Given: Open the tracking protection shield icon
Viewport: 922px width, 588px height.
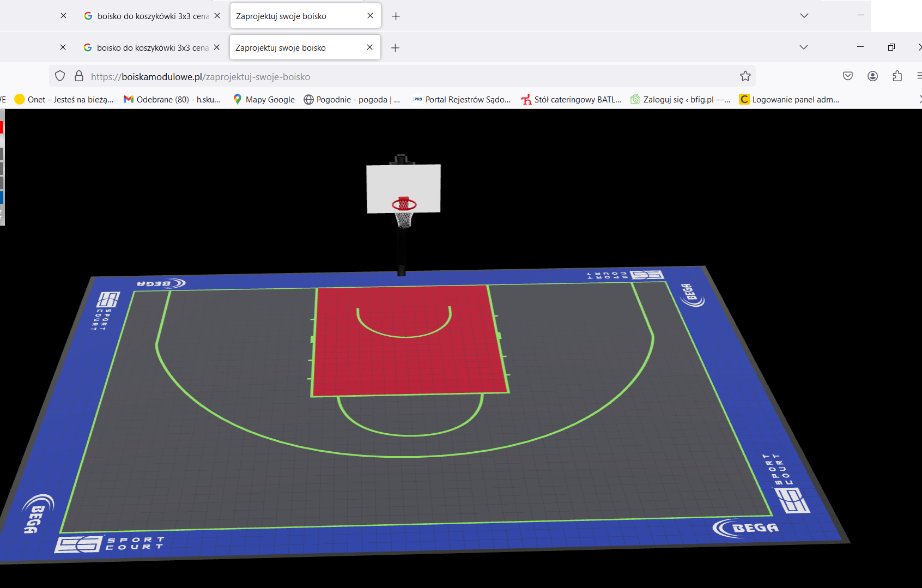Looking at the screenshot, I should [x=60, y=76].
